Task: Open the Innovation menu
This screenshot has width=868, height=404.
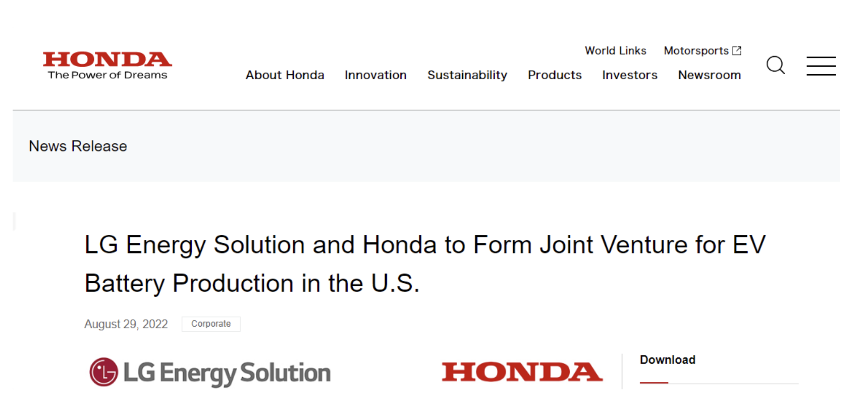Action: pyautogui.click(x=375, y=75)
